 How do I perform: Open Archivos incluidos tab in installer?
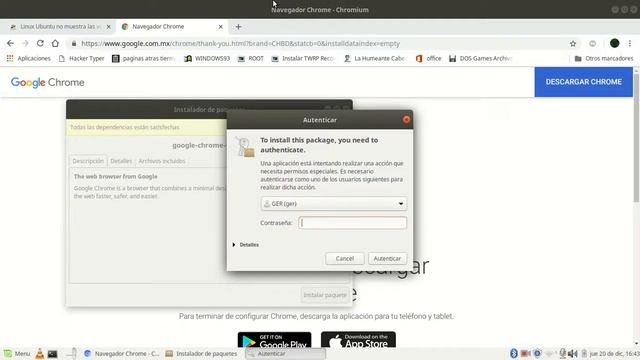[162, 161]
